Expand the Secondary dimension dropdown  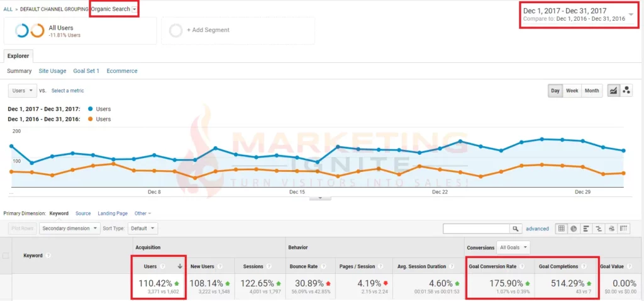point(69,229)
